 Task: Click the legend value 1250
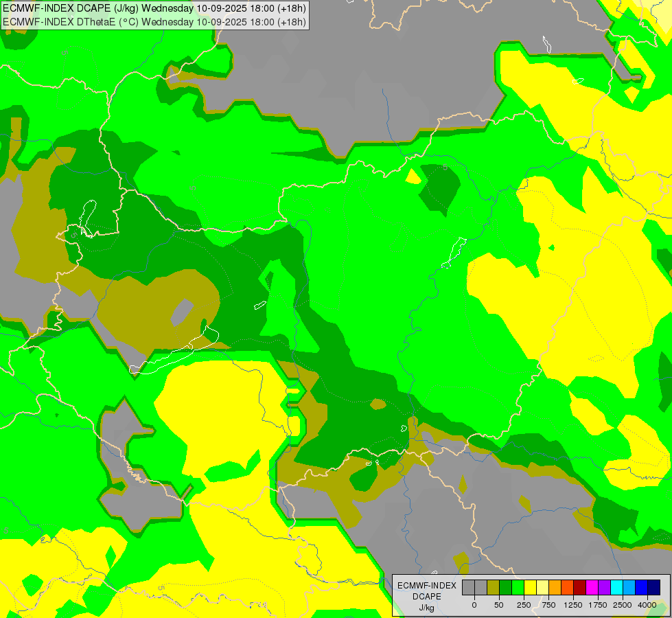click(573, 605)
